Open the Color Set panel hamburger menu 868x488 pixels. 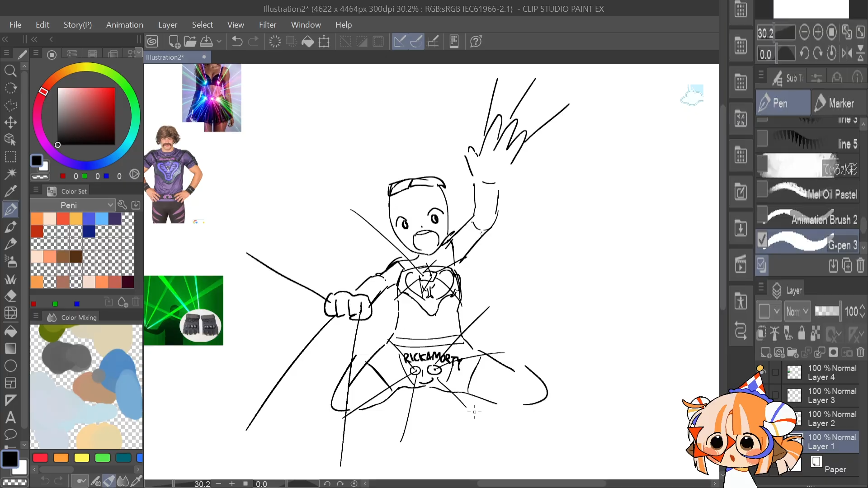[x=36, y=190]
